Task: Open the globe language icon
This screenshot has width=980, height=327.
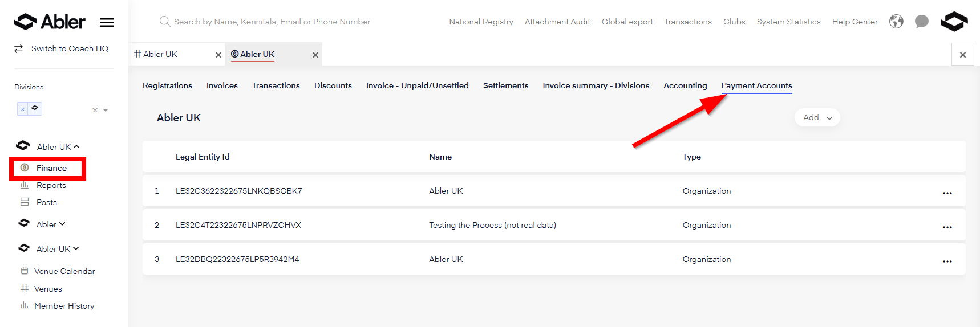Action: [x=896, y=22]
